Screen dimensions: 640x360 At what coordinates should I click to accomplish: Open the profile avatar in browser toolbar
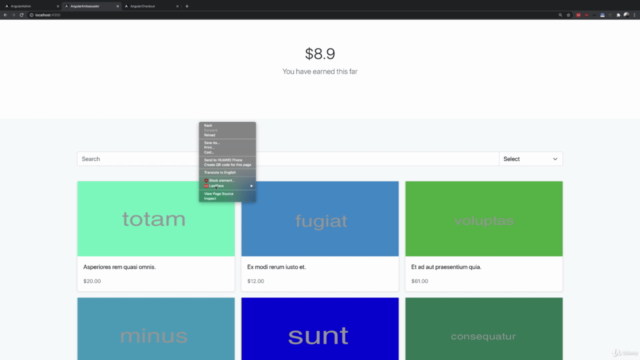(x=627, y=15)
